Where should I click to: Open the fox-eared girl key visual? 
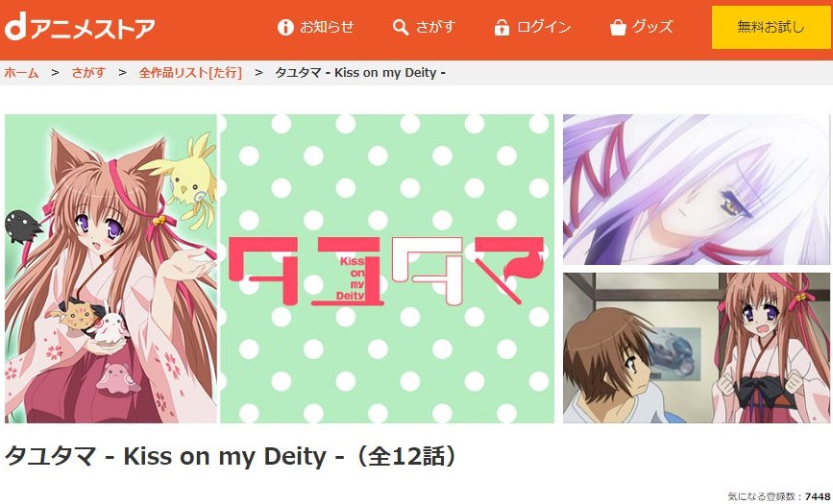coord(111,269)
